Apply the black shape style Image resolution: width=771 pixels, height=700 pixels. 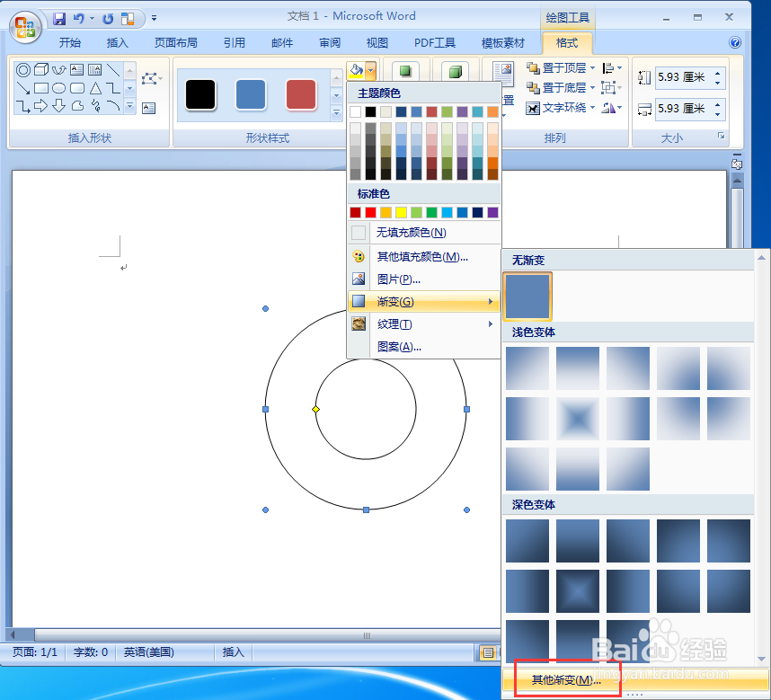(200, 94)
